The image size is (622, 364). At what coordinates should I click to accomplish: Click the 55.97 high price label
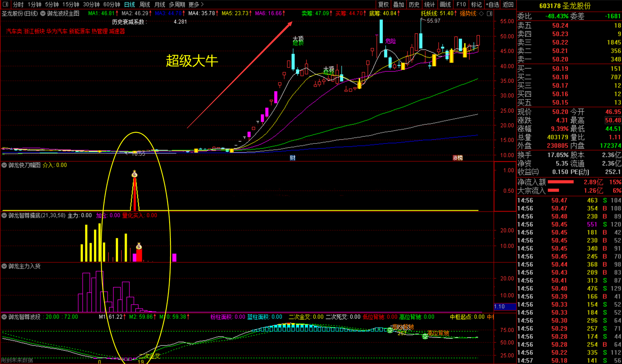433,21
